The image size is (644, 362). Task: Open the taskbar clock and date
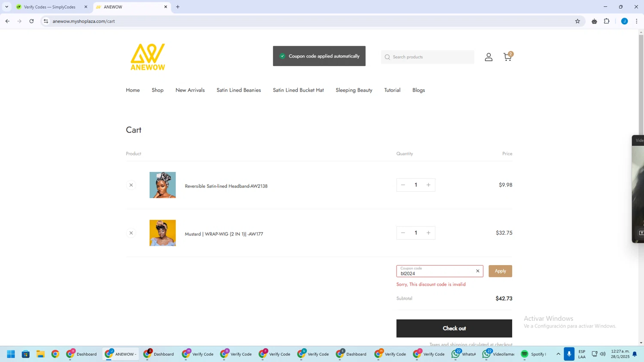[620, 354]
